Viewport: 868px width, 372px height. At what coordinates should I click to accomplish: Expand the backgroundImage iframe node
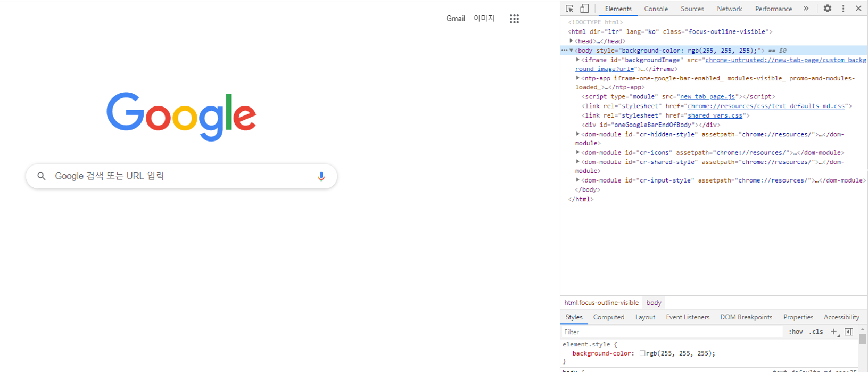578,60
